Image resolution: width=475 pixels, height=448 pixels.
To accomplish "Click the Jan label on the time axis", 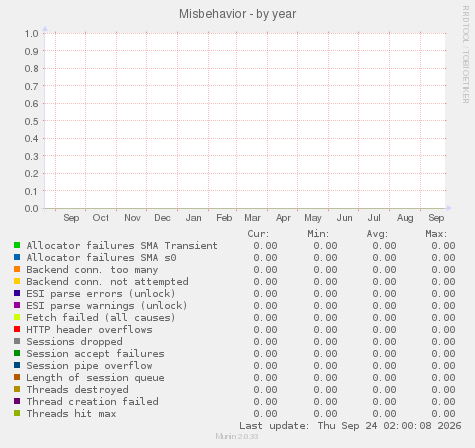I will coord(194,218).
